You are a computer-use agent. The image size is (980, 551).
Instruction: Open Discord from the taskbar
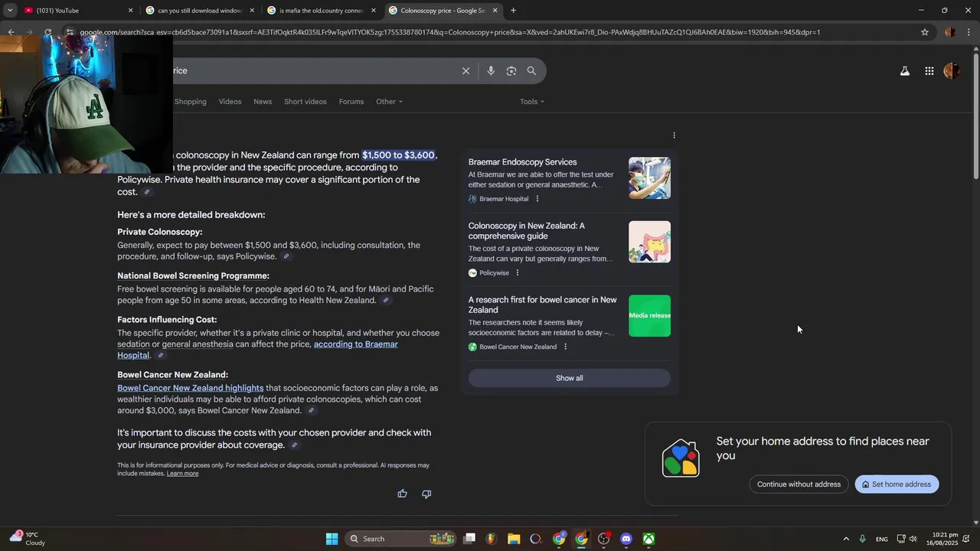coord(626,539)
